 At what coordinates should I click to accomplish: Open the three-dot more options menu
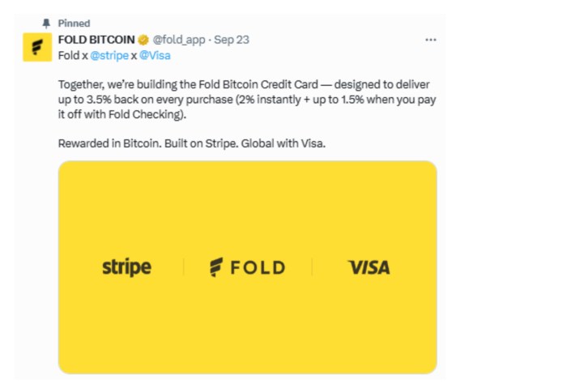(x=431, y=40)
